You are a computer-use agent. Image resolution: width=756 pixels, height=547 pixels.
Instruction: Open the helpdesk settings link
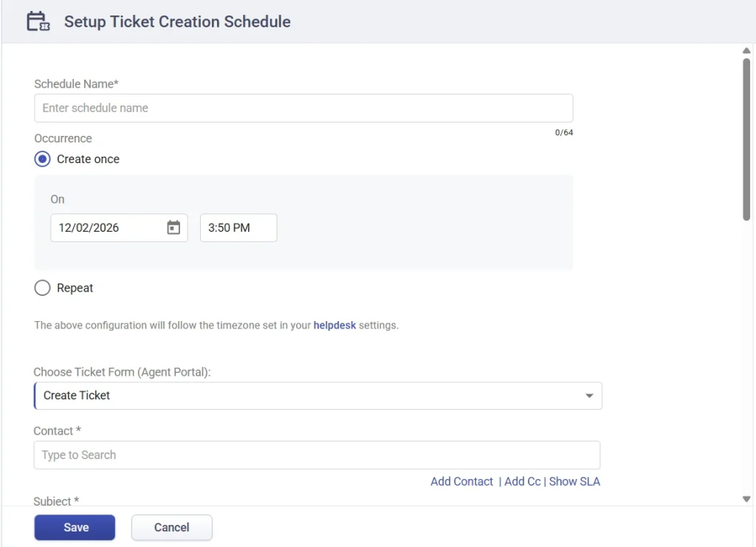click(x=334, y=325)
